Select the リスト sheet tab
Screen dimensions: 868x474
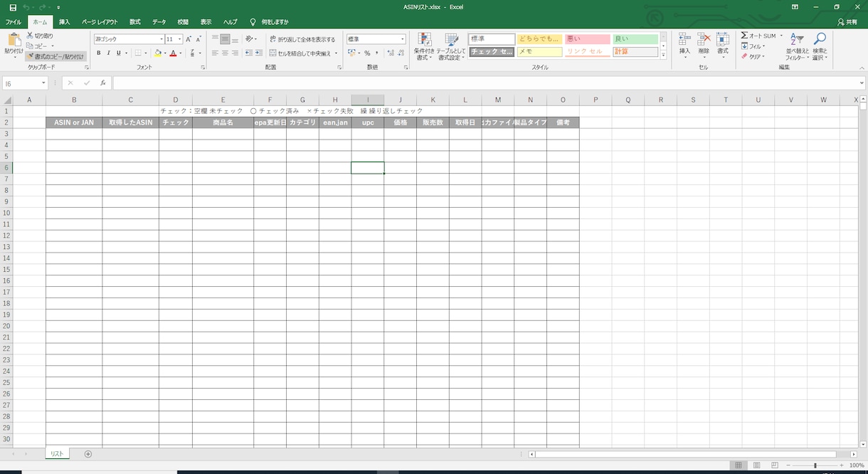click(58, 453)
